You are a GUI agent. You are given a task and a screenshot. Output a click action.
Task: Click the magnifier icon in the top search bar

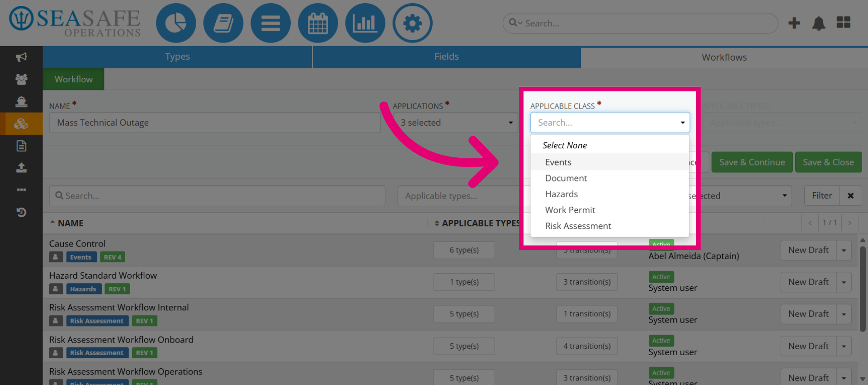[x=513, y=23]
